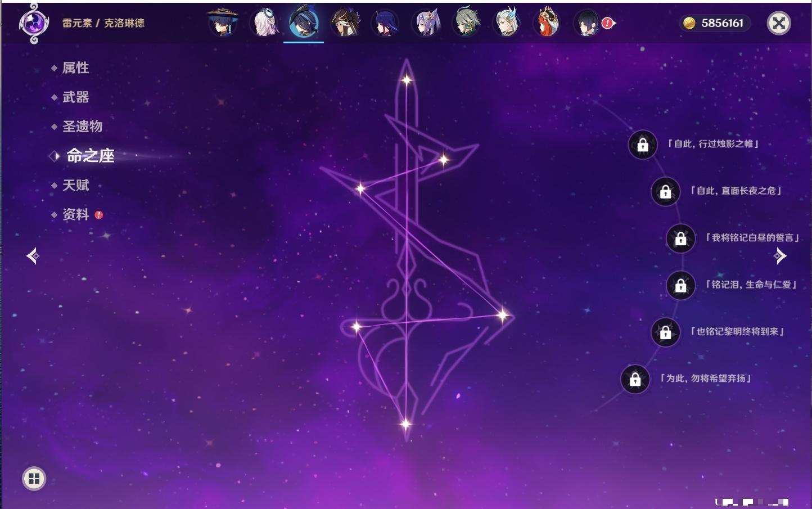The height and width of the screenshot is (509, 812).
Task: Select the highlighted Clorinde avatar
Action: [x=304, y=22]
